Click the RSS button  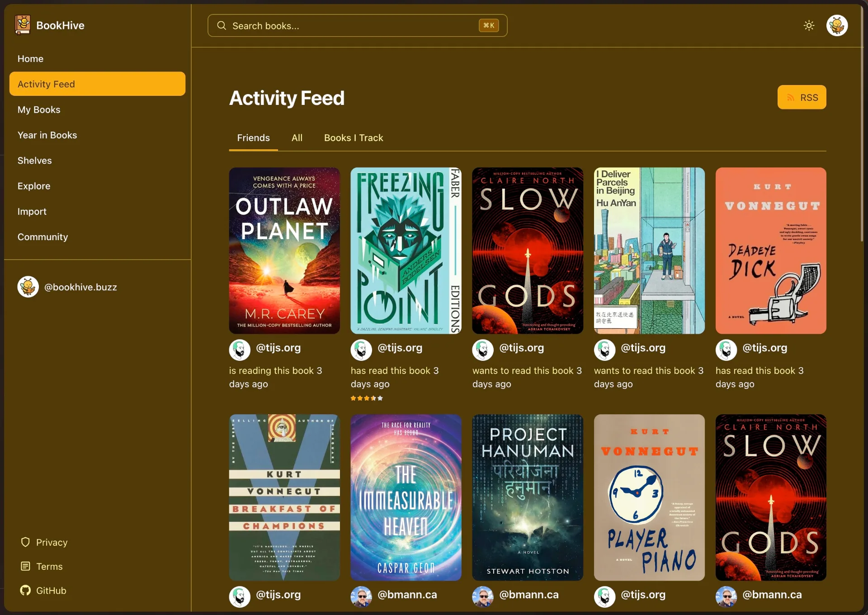tap(802, 97)
